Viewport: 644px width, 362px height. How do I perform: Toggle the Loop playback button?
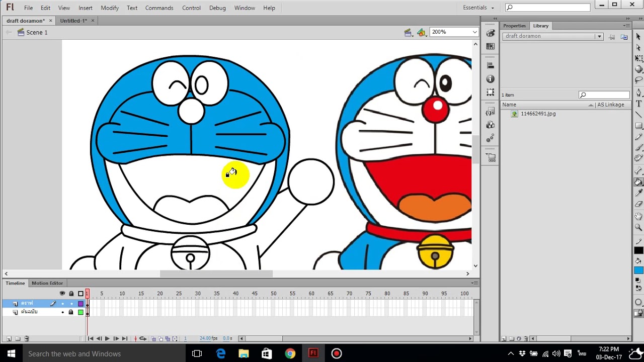[143, 339]
